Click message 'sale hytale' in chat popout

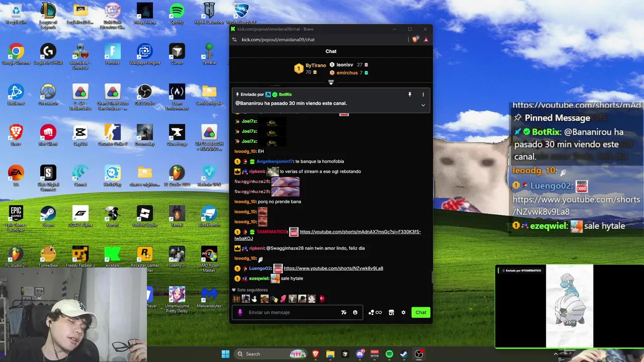pyautogui.click(x=292, y=279)
